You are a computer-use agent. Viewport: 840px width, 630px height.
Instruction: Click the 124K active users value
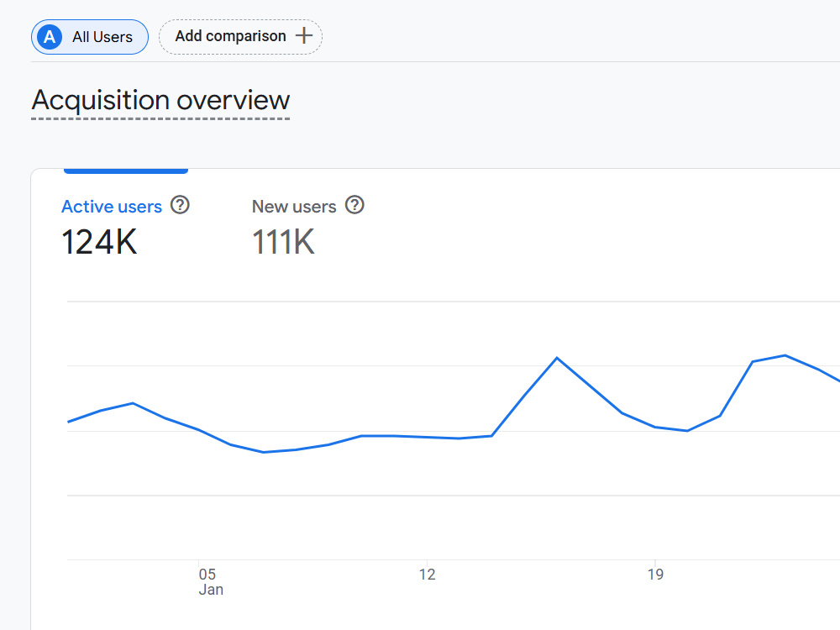[x=100, y=242]
